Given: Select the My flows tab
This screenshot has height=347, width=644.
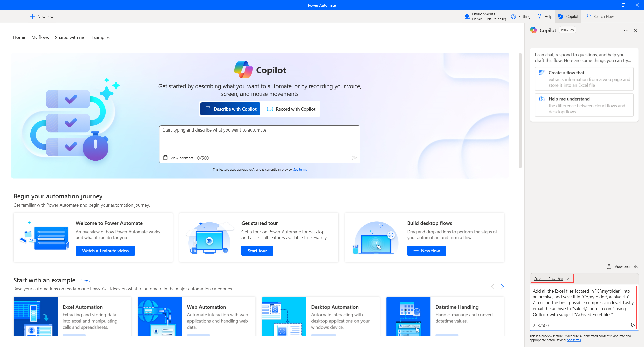Looking at the screenshot, I should tap(40, 37).
